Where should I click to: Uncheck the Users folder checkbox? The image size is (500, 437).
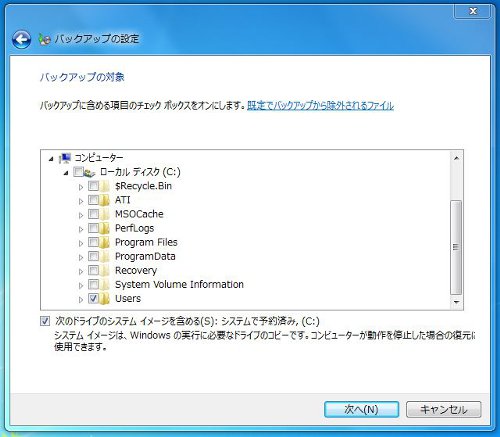tap(93, 298)
